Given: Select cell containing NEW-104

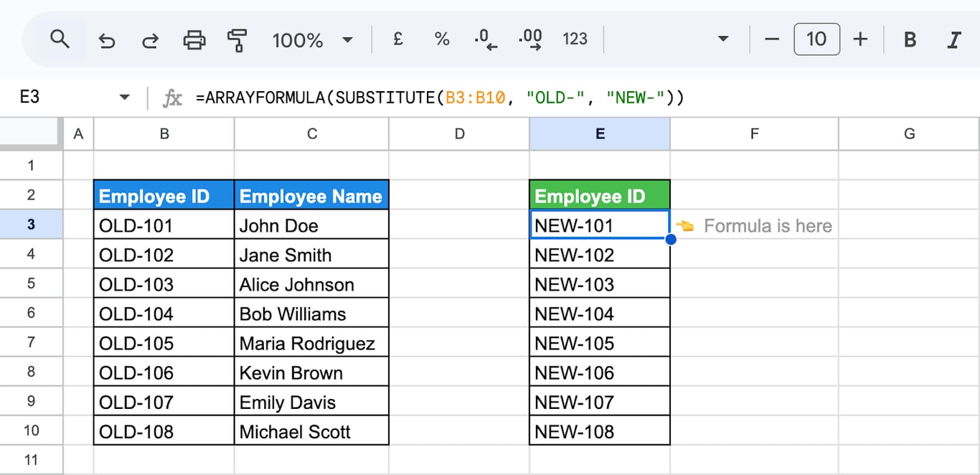Looking at the screenshot, I should pos(600,313).
